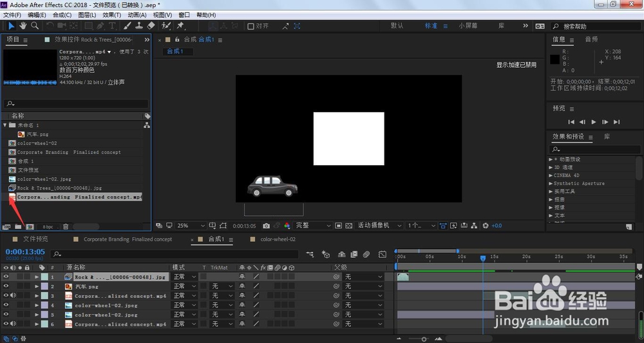Screen dimensions: 644x343
Task: Click the new folder icon in Project panel
Action: pyautogui.click(x=18, y=226)
